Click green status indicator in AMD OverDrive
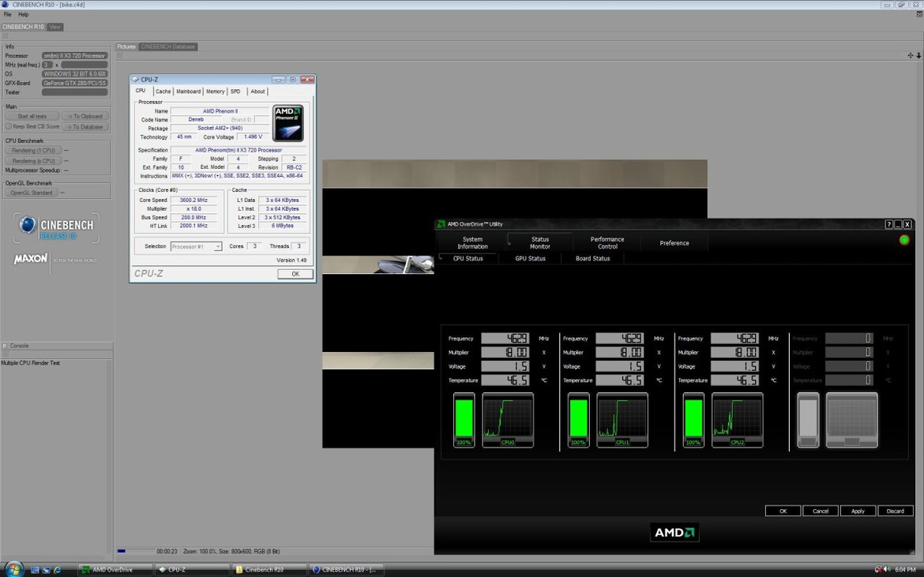The width and height of the screenshot is (924, 577). [904, 240]
